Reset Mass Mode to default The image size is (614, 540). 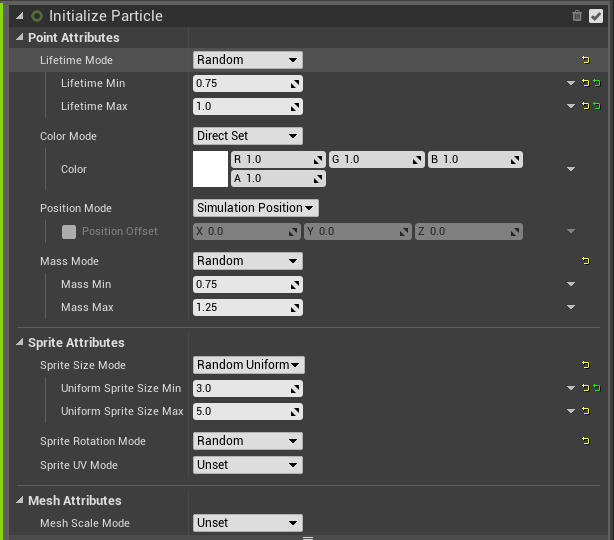(x=585, y=261)
